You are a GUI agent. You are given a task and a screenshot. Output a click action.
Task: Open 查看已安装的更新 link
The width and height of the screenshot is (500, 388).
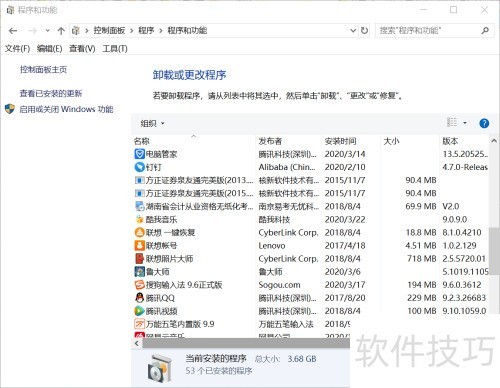pos(51,93)
